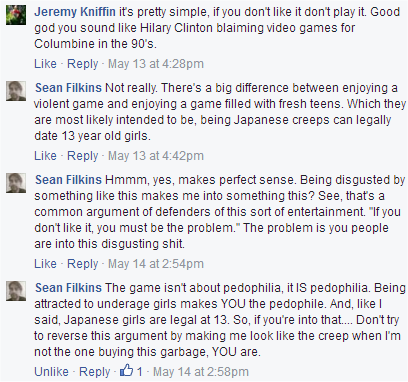This screenshot has width=408, height=382.
Task: Click Sean Filkins avatar on pedophilia comment
Action: (x=16, y=291)
